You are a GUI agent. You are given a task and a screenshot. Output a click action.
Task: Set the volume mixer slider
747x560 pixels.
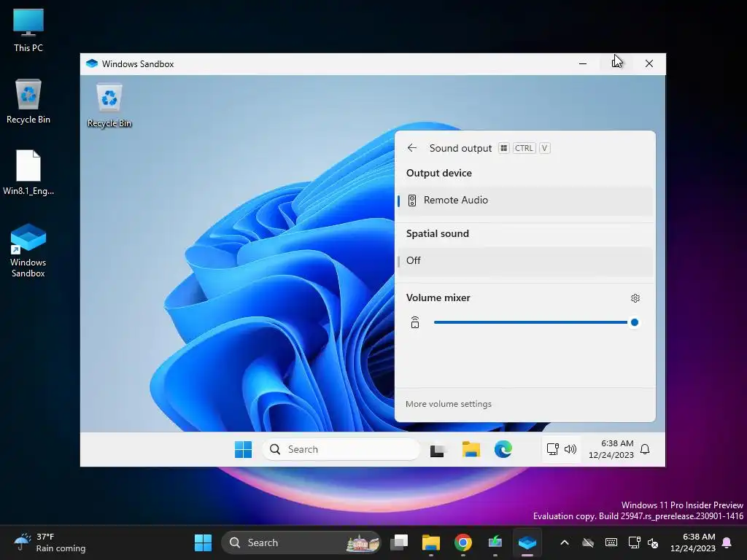tap(536, 322)
